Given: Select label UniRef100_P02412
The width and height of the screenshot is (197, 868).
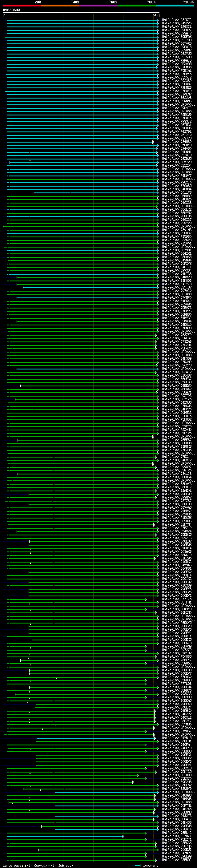Looking at the screenshot, I should (x=177, y=372).
